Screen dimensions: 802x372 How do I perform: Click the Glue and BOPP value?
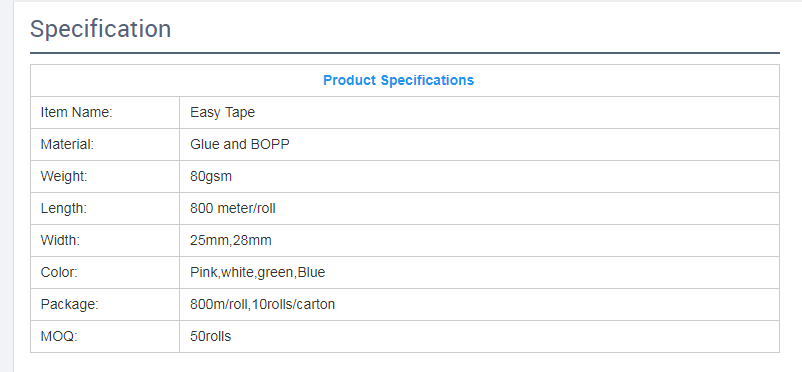[240, 144]
